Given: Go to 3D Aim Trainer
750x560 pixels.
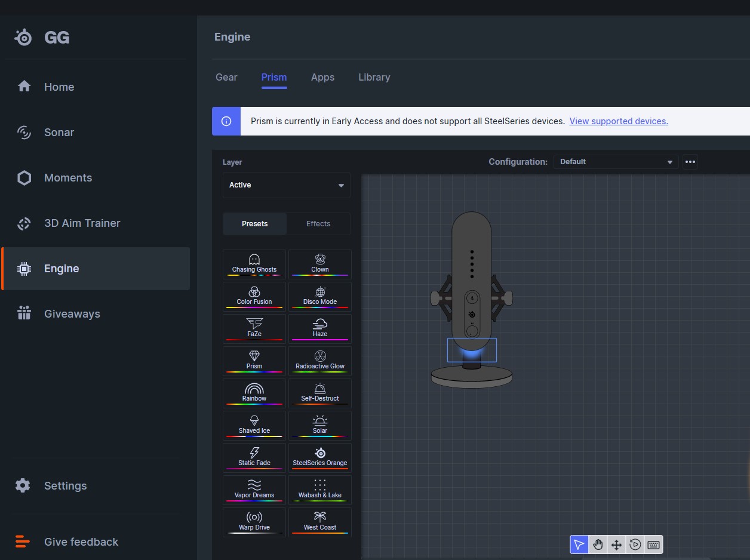Looking at the screenshot, I should (x=82, y=223).
